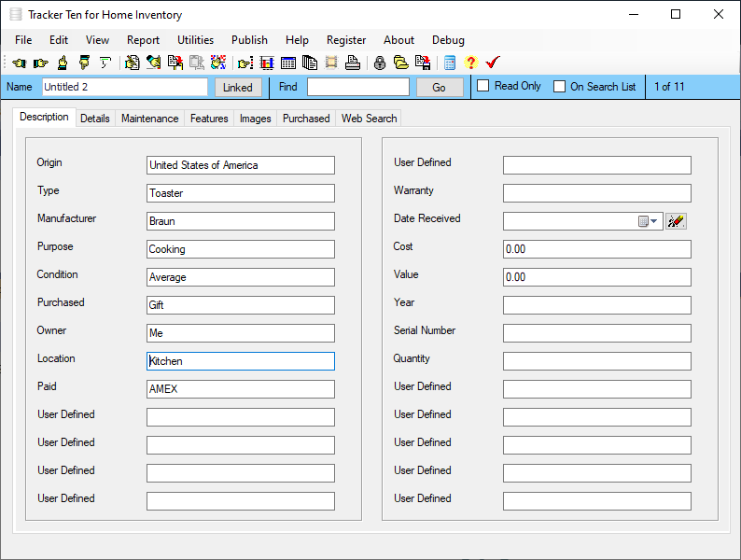The image size is (741, 560).
Task: Click the yellow open folders icon
Action: coord(401,63)
